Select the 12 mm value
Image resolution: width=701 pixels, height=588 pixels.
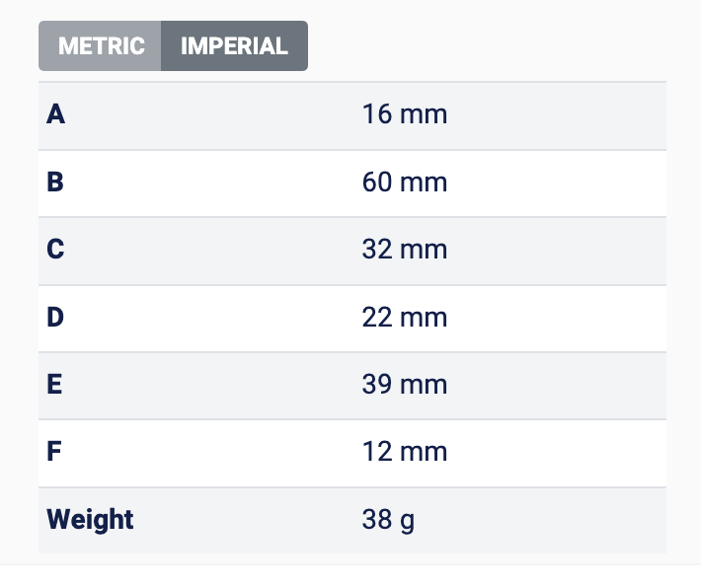404,452
